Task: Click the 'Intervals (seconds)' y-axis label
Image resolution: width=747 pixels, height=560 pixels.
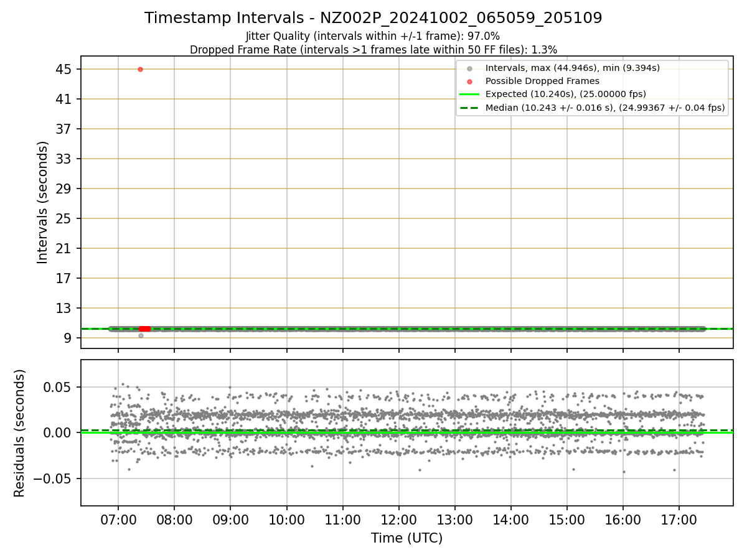Action: (x=42, y=202)
